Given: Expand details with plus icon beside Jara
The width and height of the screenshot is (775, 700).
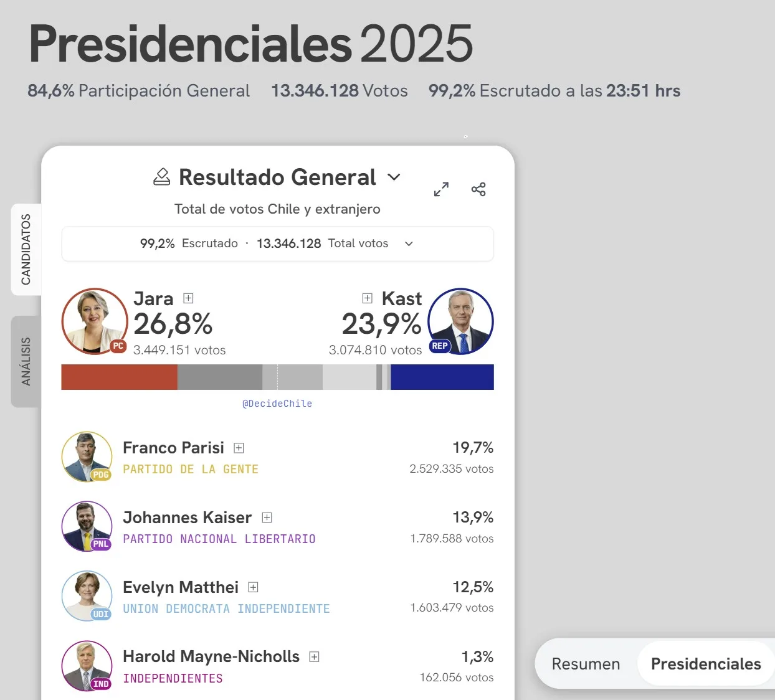Looking at the screenshot, I should coord(189,298).
